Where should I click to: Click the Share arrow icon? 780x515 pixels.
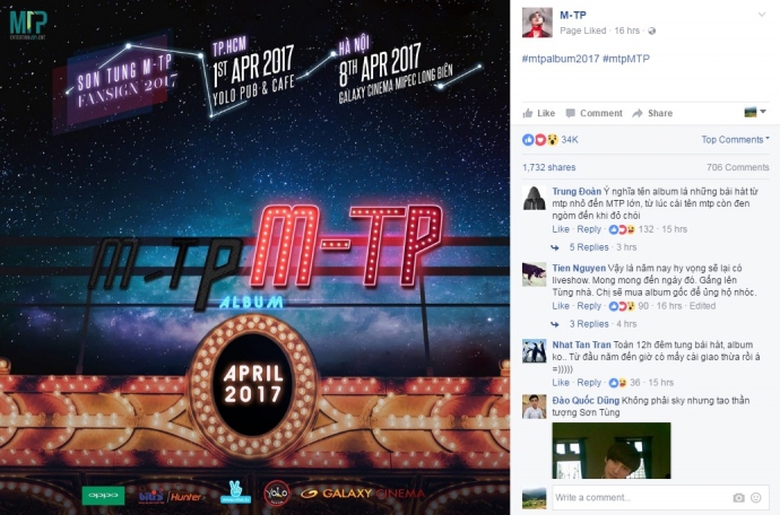pyautogui.click(x=637, y=113)
